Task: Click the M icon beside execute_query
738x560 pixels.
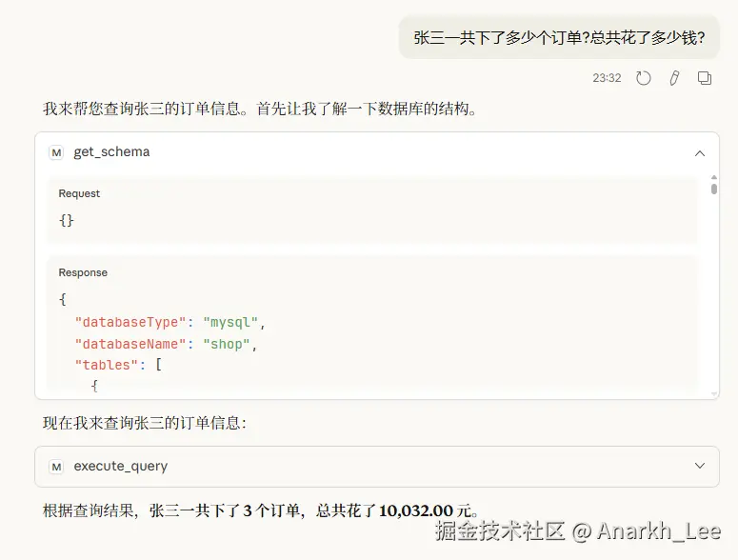Action: click(56, 466)
